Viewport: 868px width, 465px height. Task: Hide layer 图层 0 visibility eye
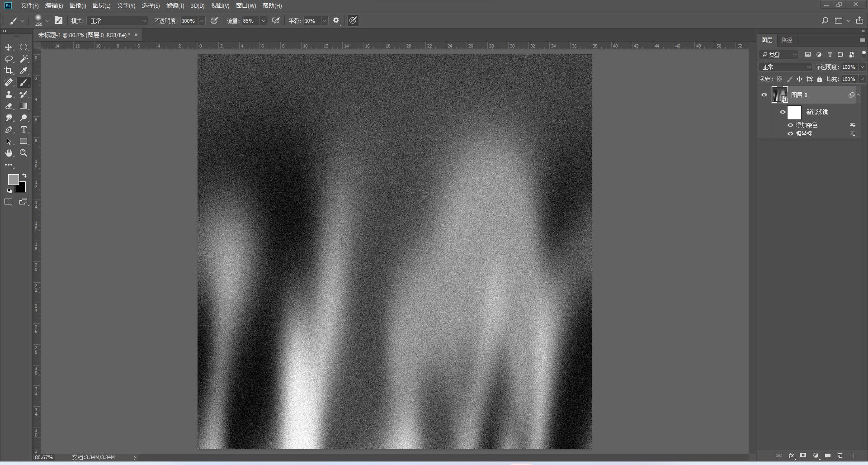764,95
